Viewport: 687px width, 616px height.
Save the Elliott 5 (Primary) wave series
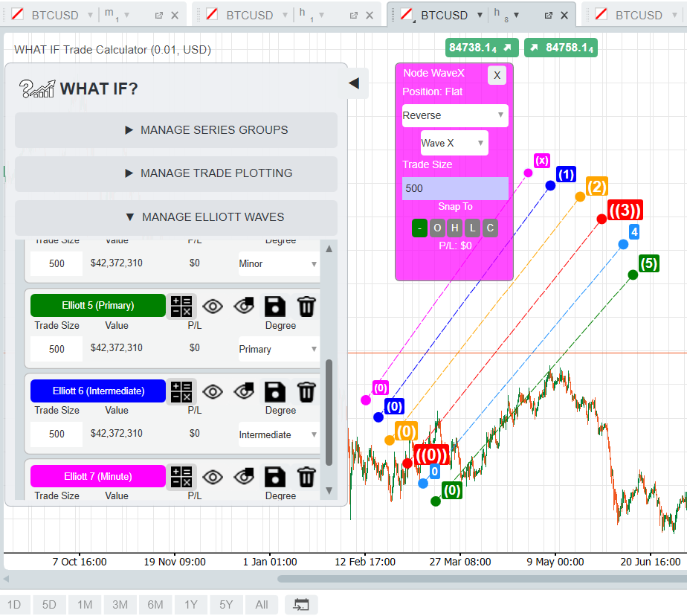[275, 306]
